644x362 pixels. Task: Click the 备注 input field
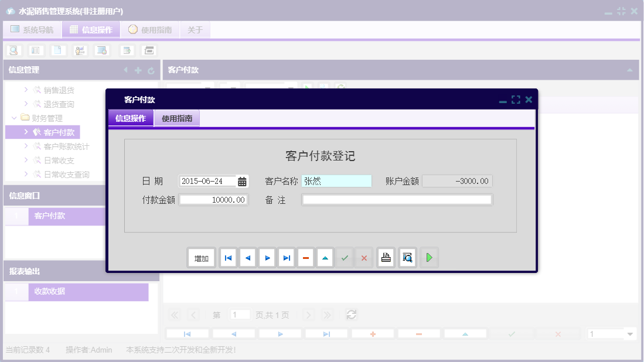pos(397,199)
